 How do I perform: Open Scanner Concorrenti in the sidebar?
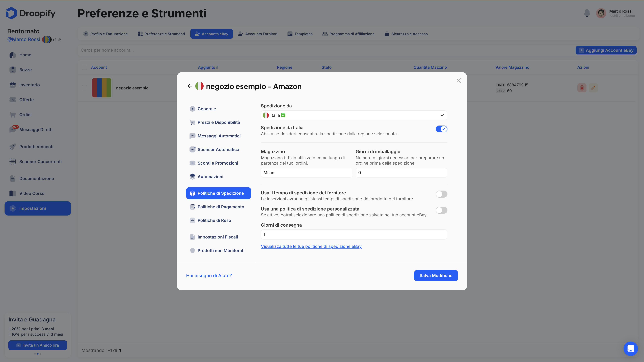[40, 161]
